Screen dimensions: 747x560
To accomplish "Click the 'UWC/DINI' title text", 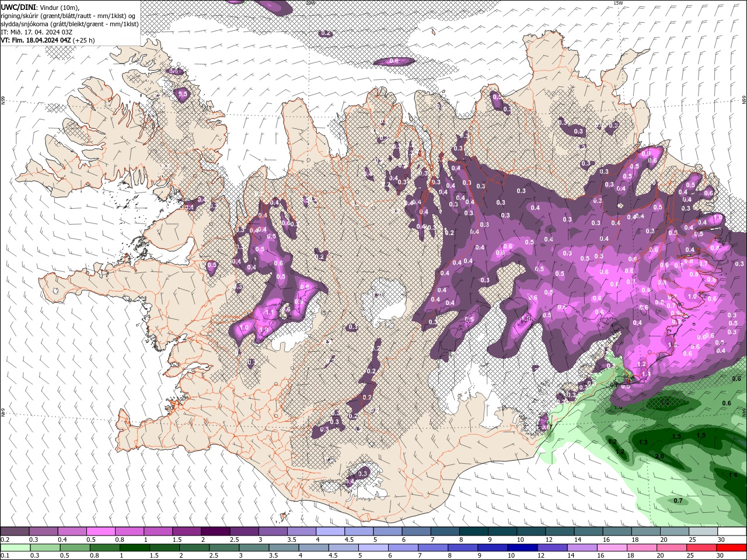I will 17,6.
